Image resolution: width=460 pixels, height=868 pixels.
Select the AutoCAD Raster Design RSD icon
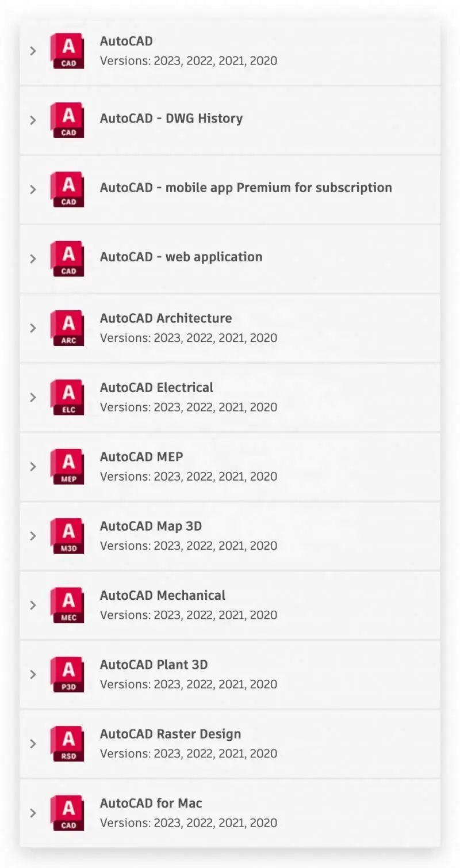pos(67,743)
